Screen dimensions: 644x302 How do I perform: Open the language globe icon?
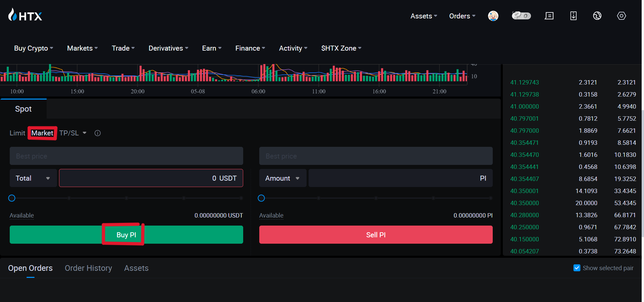coord(597,16)
